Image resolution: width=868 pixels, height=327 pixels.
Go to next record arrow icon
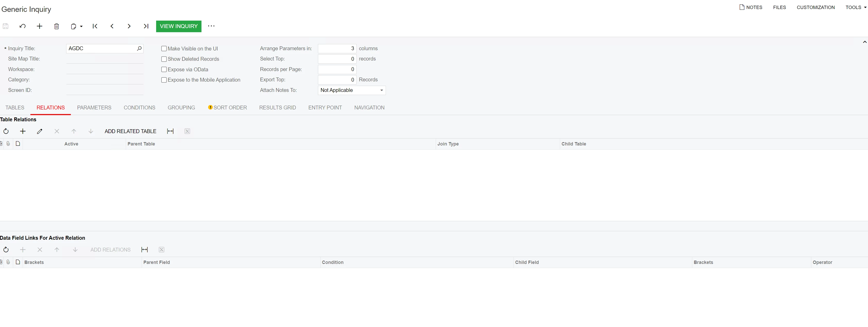pos(129,26)
